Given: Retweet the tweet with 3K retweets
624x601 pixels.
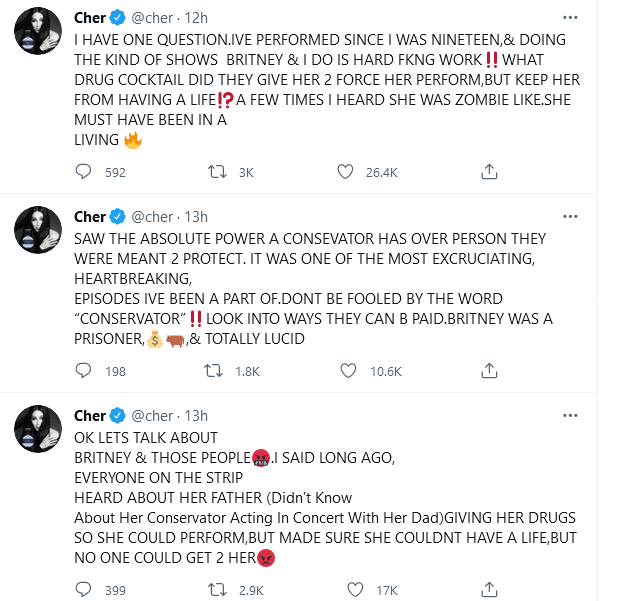Looking at the screenshot, I should click(x=213, y=172).
